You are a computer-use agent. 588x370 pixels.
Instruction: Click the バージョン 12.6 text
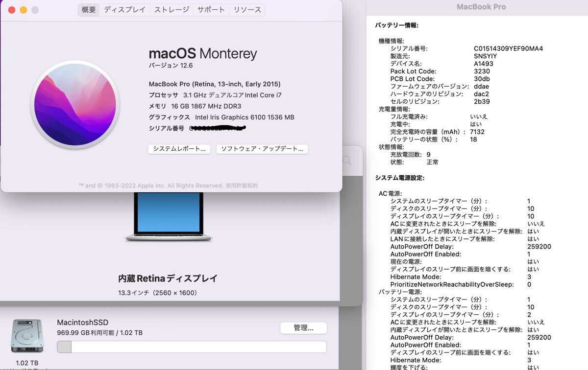[171, 66]
